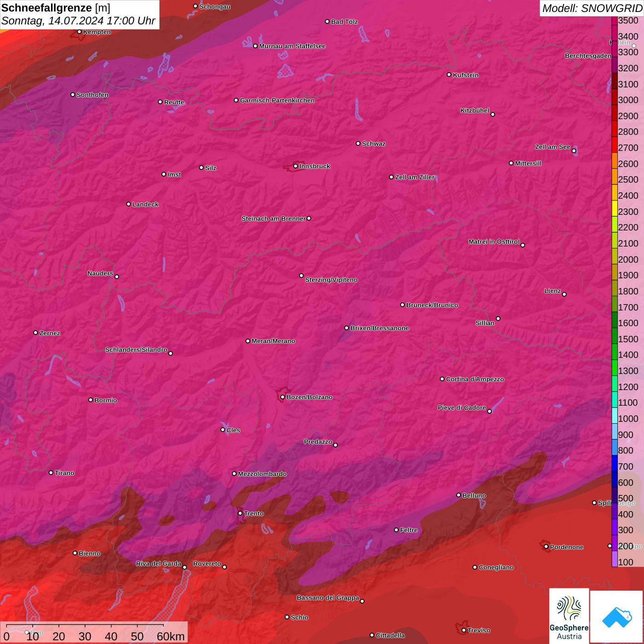Click the Conegliano city label

click(496, 567)
